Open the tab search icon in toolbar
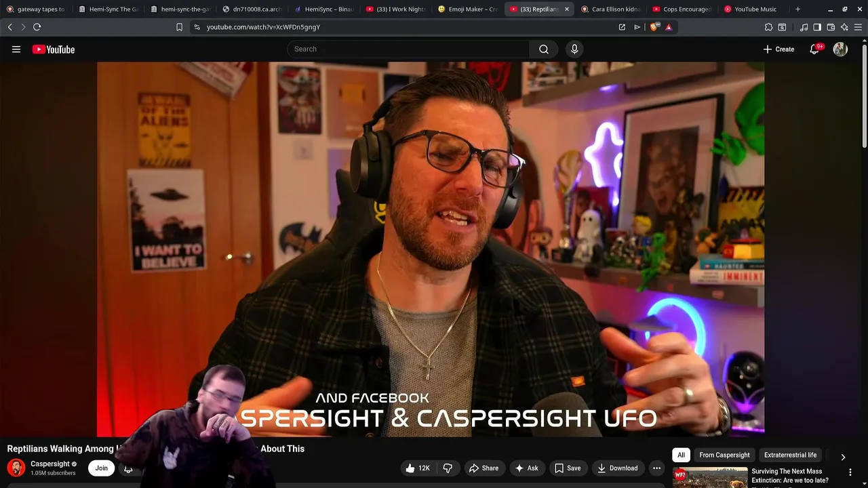Viewport: 868px width, 488px height. point(782,27)
